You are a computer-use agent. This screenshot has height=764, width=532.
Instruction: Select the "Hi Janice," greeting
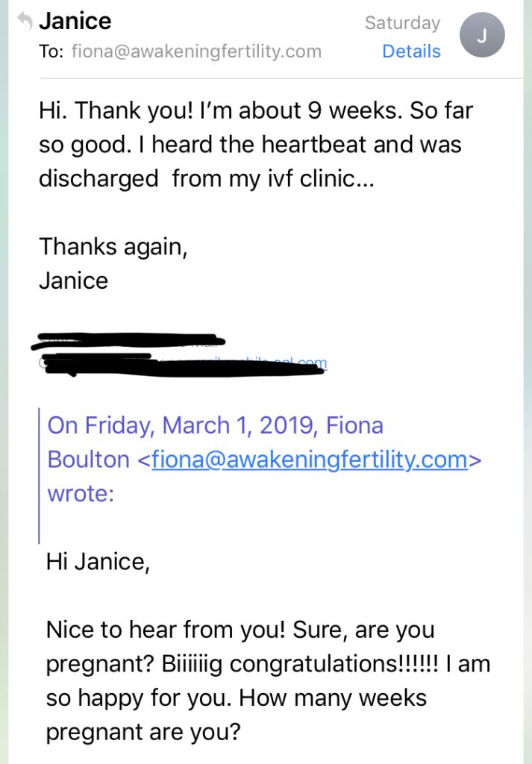(98, 562)
